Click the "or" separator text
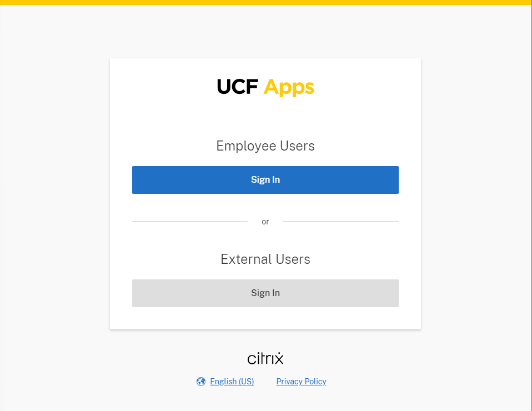The image size is (532, 411). (265, 222)
